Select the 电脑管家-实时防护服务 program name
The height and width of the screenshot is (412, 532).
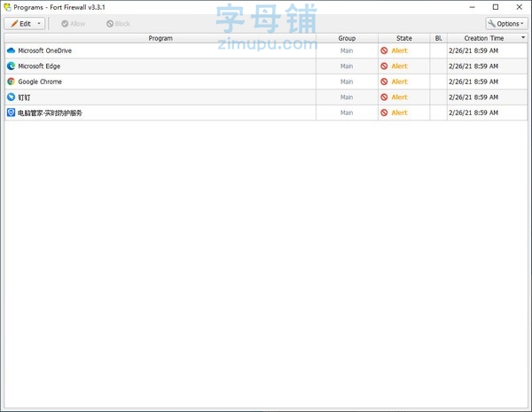[x=50, y=113]
